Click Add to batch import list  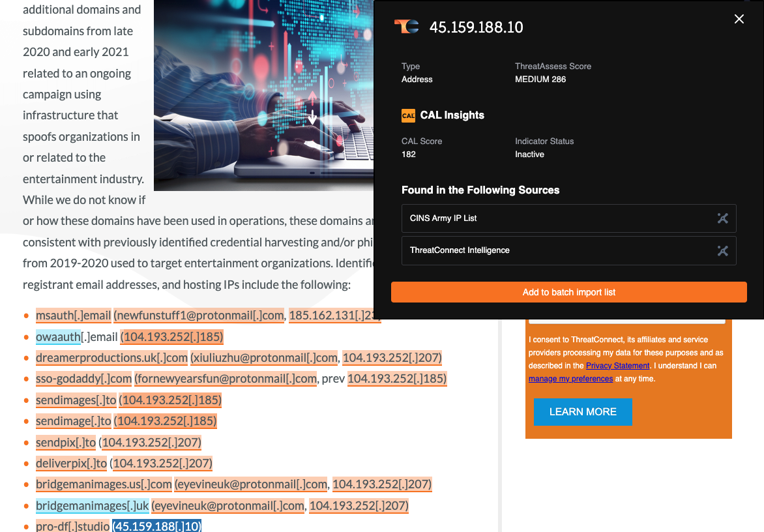[568, 292]
